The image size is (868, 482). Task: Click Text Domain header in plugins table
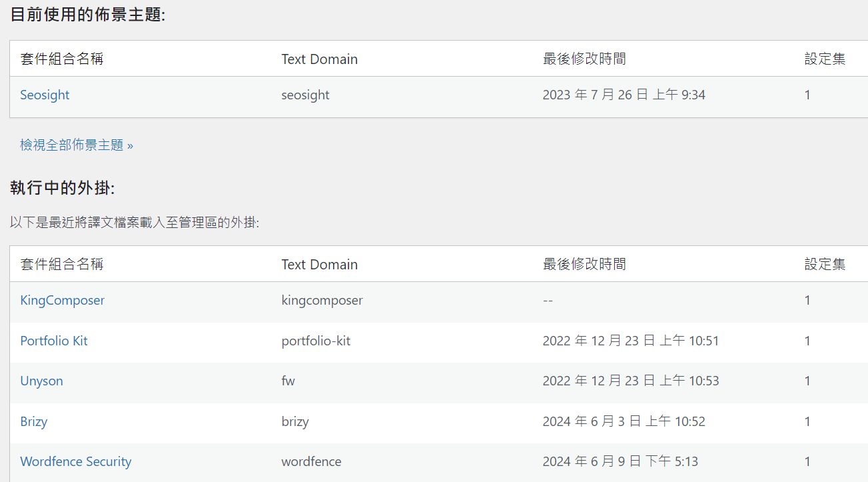pos(319,264)
